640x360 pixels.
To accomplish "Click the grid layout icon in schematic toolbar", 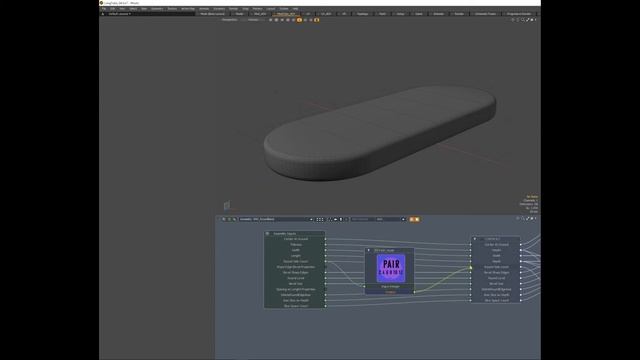I will [x=320, y=219].
